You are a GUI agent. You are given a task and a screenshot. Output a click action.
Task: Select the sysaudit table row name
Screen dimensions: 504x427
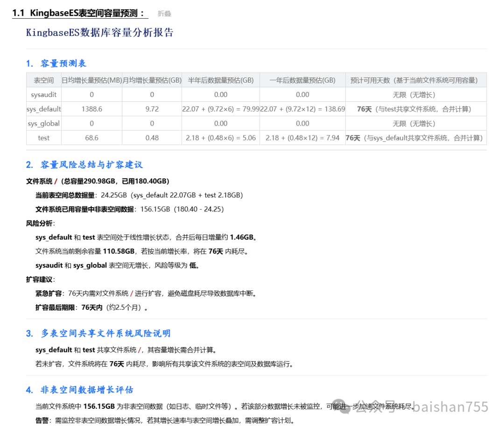tap(44, 95)
